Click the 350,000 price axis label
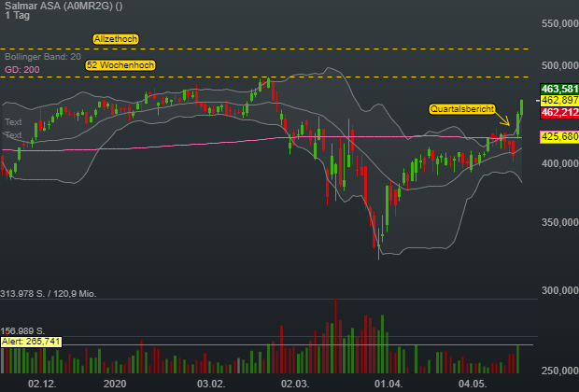The width and height of the screenshot is (579, 392). [560, 222]
